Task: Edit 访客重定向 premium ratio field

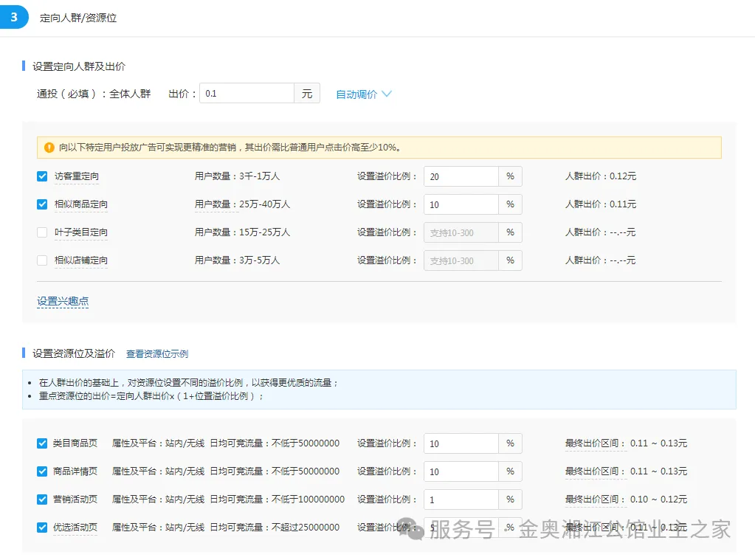Action: click(461, 176)
